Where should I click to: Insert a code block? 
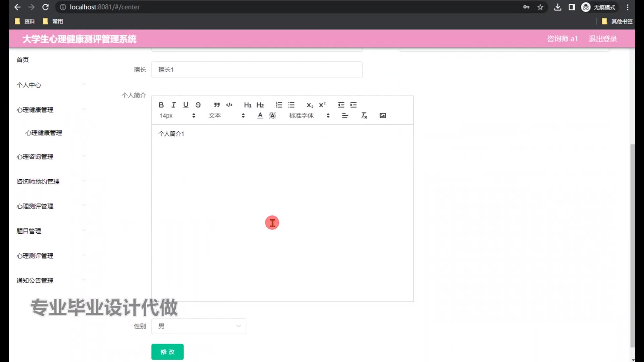tap(229, 105)
